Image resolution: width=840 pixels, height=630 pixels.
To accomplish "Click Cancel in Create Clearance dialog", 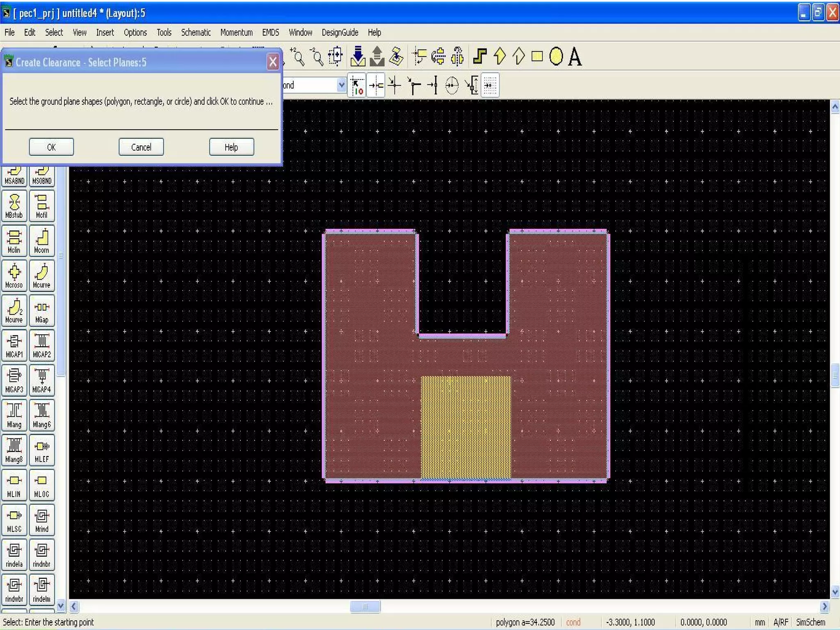I will click(x=141, y=147).
